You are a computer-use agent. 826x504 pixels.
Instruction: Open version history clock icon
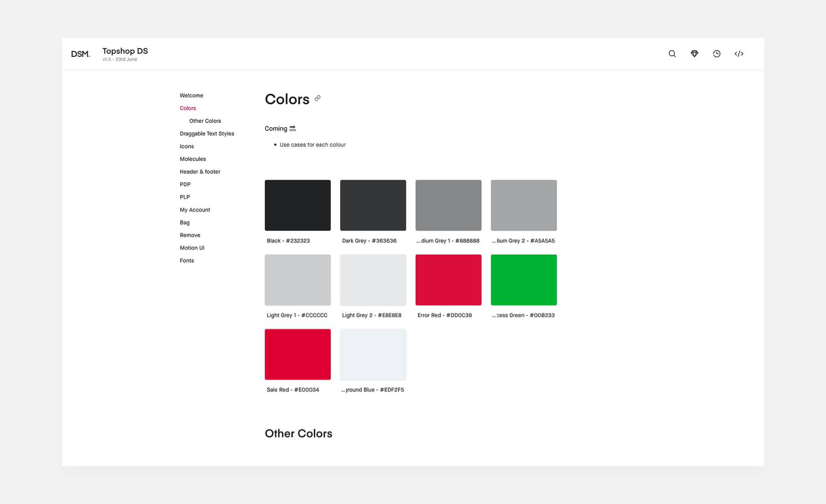click(x=716, y=54)
